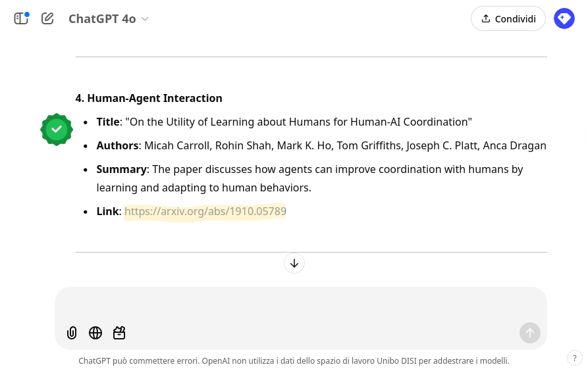Image resolution: width=588 pixels, height=371 pixels.
Task: Open the sidebar panel toggle icon
Action: tap(21, 18)
